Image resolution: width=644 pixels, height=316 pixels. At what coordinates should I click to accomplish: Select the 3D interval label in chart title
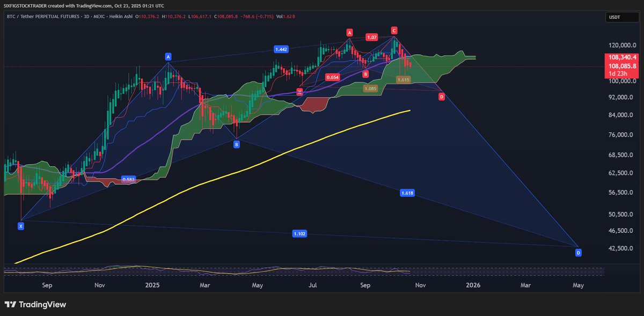tap(85, 17)
